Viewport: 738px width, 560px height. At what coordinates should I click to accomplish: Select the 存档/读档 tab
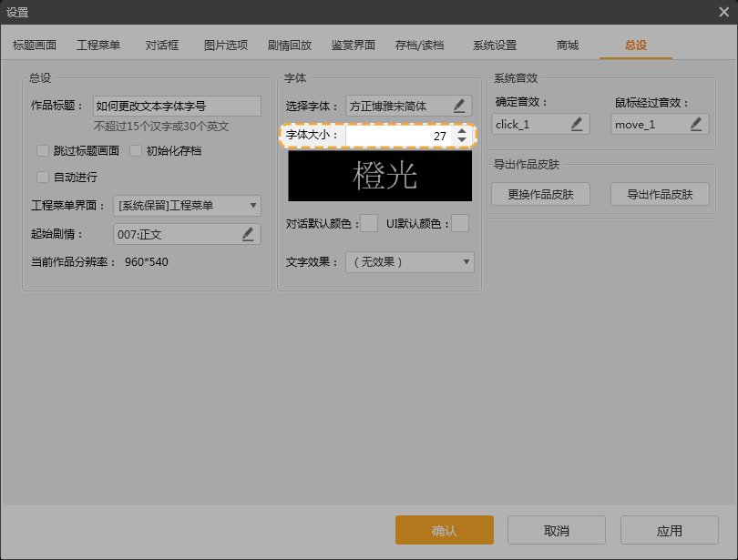click(x=417, y=46)
